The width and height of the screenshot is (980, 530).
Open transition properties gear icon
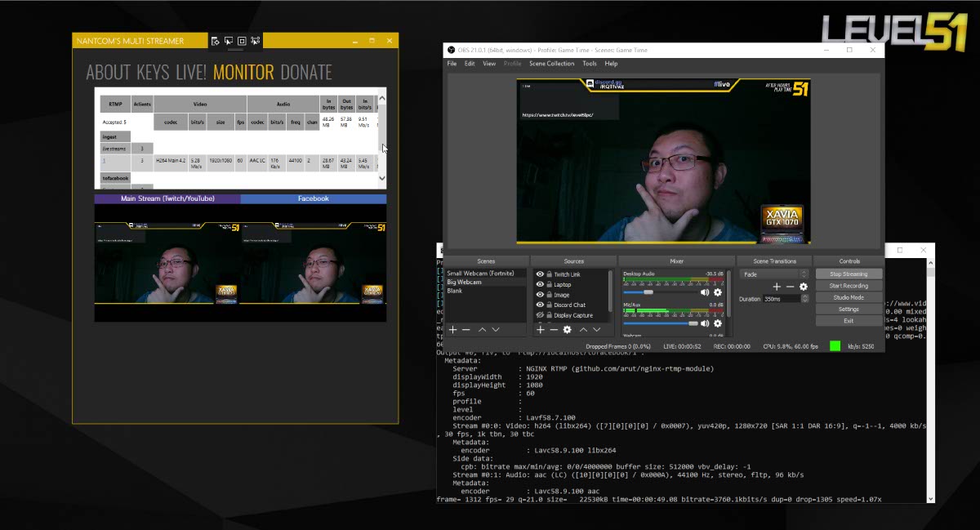(x=804, y=287)
